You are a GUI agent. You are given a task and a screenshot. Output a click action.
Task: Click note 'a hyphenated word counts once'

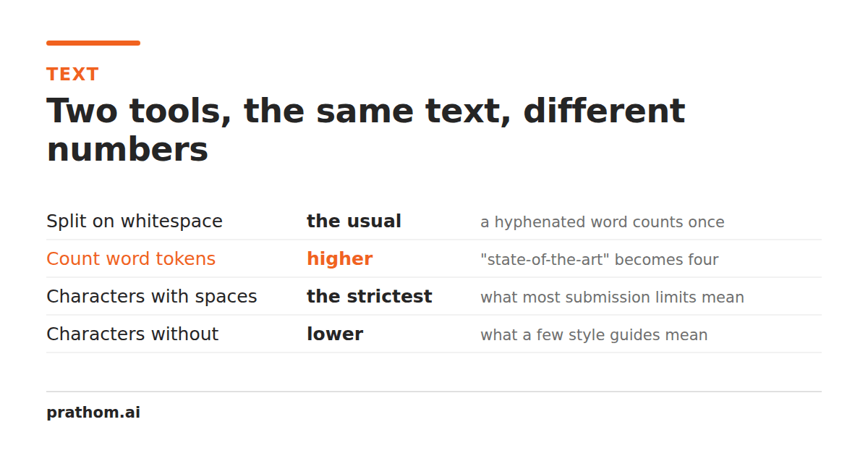click(603, 222)
